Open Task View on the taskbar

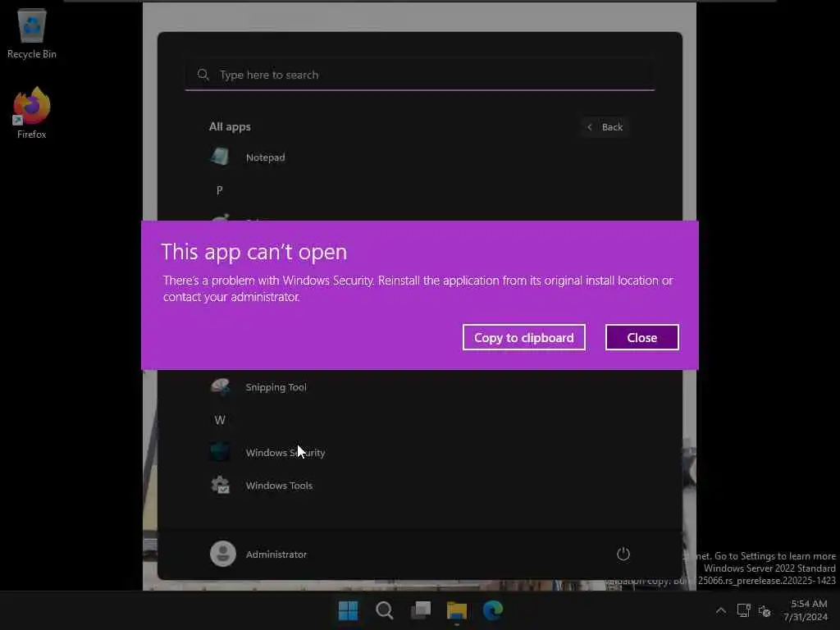click(421, 610)
